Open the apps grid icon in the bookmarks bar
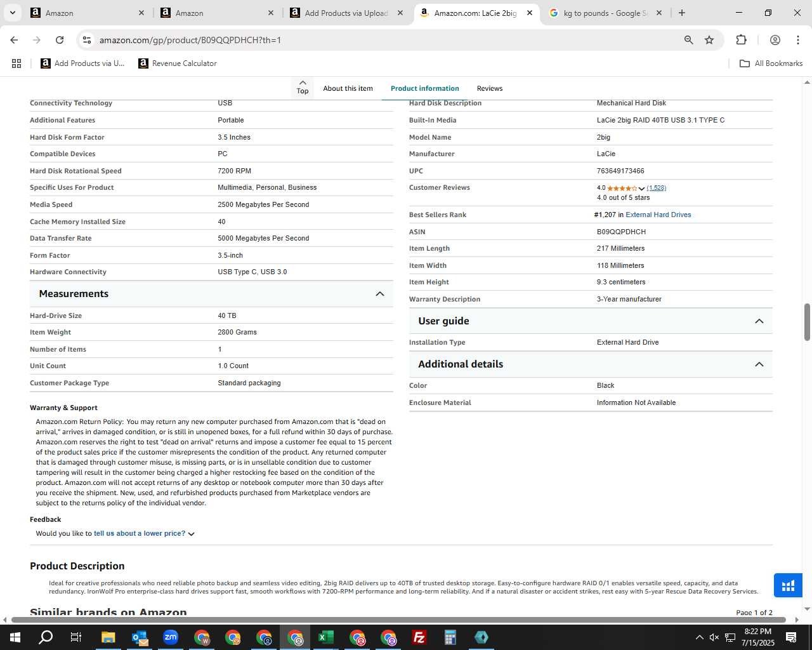The height and width of the screenshot is (650, 812). pyautogui.click(x=16, y=63)
